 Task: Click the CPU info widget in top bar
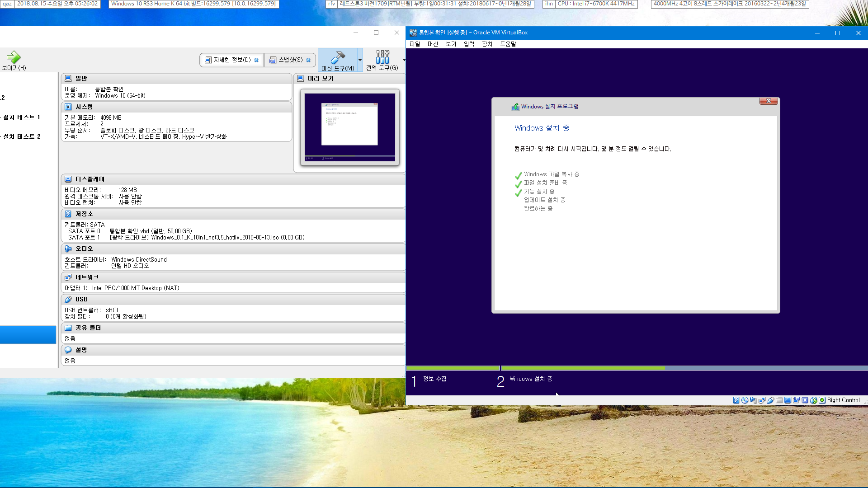(x=596, y=4)
